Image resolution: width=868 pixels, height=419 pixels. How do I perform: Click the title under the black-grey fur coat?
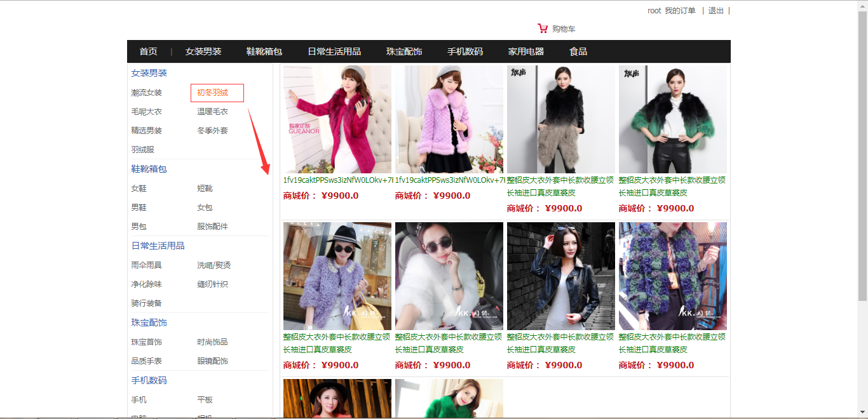tap(560, 187)
